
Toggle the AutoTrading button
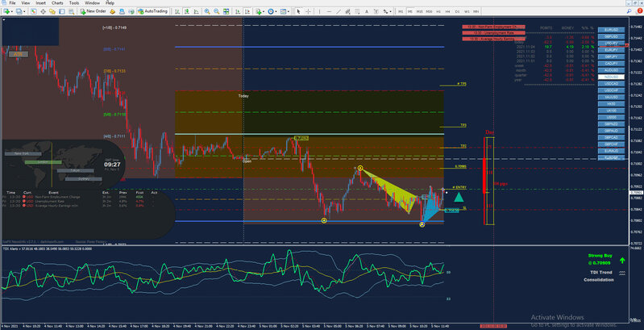click(152, 11)
